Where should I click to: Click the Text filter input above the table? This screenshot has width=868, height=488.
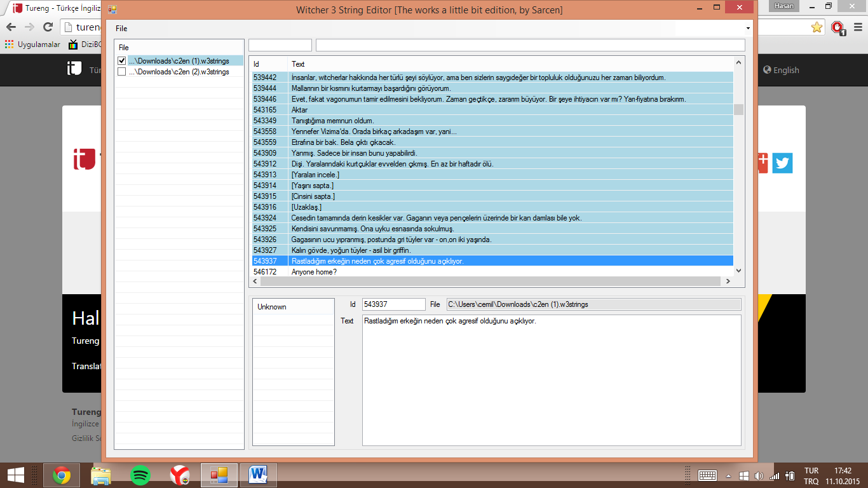[x=531, y=45]
